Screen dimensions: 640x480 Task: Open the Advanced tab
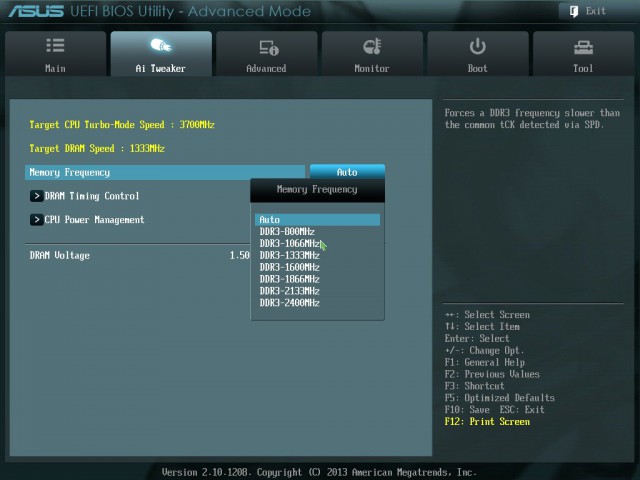[x=267, y=53]
